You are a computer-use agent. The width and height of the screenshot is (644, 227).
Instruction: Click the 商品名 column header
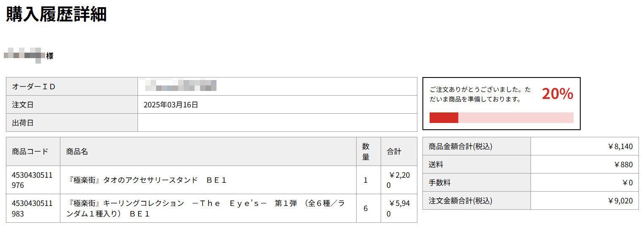pos(77,152)
